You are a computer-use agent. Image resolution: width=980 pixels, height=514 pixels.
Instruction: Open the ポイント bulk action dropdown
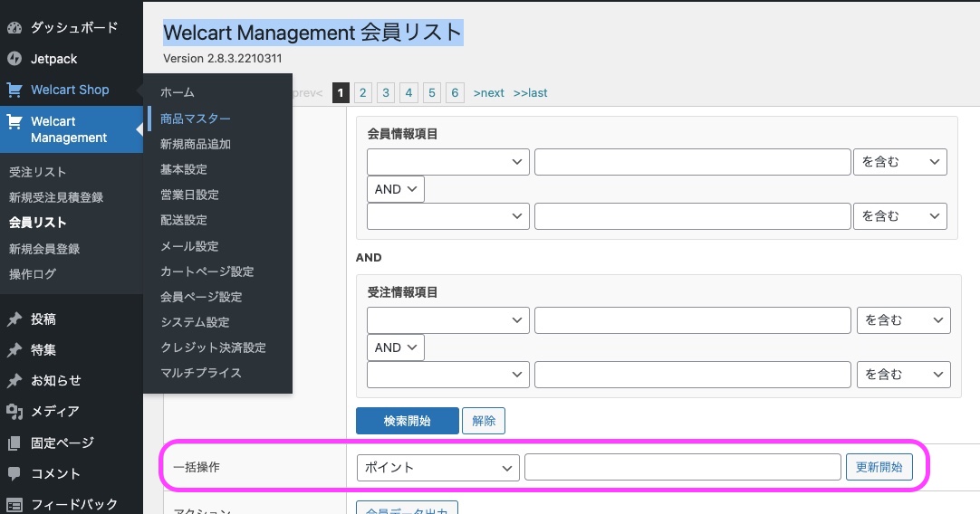click(x=438, y=468)
